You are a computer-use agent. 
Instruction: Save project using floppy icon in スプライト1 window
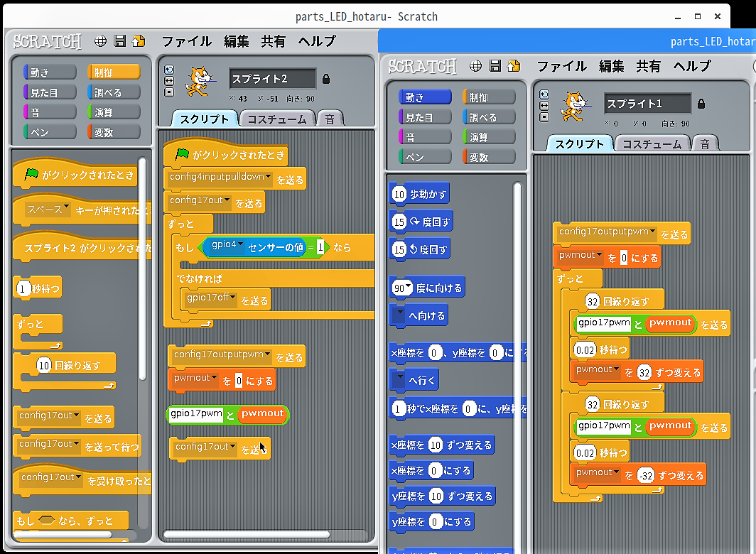495,66
